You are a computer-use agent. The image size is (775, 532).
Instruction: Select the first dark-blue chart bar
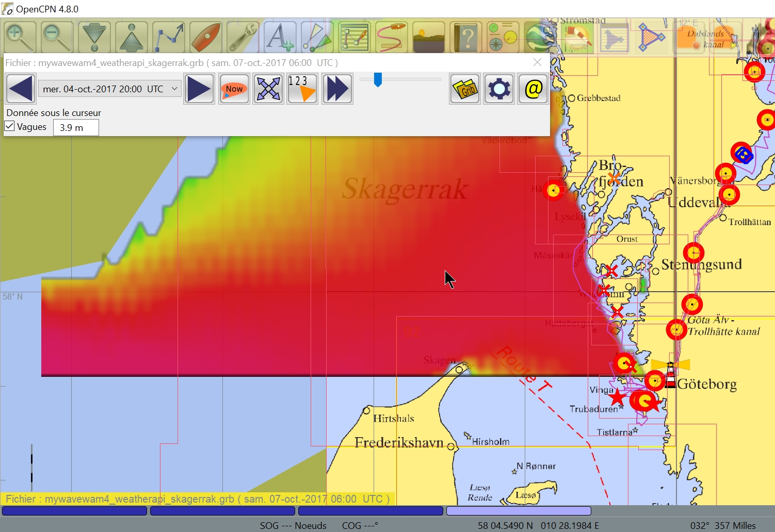click(x=75, y=511)
